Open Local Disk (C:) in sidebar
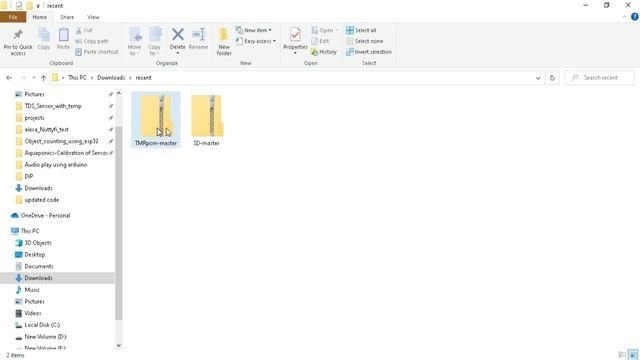This screenshot has width=640, height=360. tap(42, 325)
